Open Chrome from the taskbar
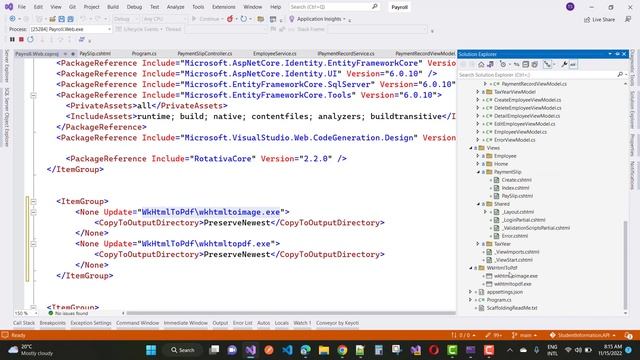This screenshot has height=360, width=640. tap(342, 350)
